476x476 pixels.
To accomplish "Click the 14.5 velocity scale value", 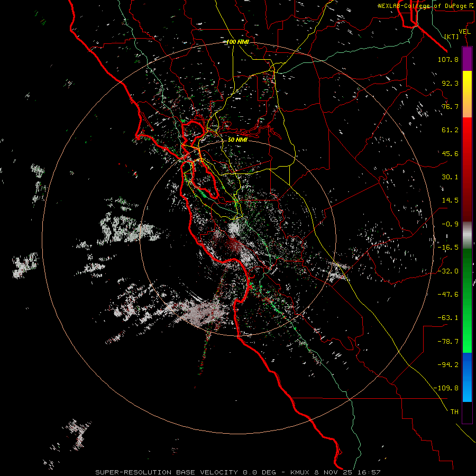I will coord(450,200).
